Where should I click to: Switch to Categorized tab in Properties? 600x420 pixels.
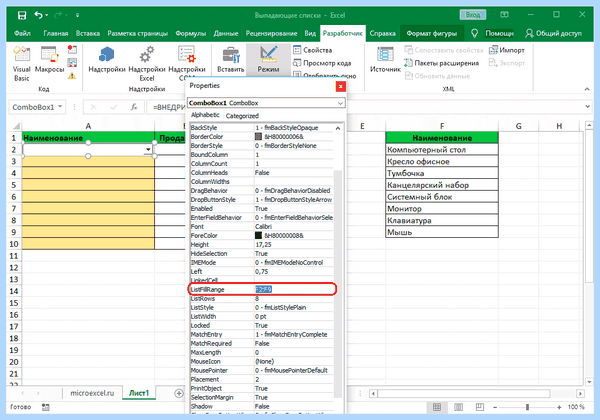coord(242,116)
